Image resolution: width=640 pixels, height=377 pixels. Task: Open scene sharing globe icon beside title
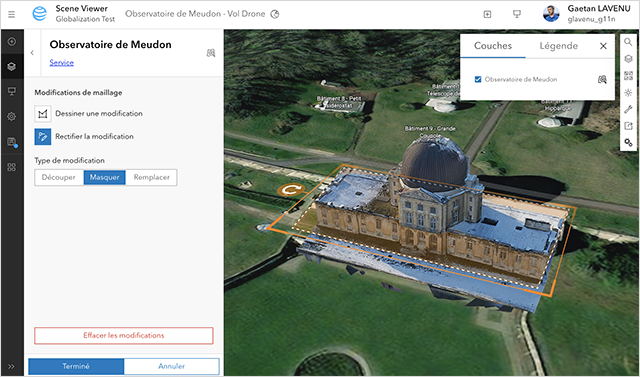point(275,14)
